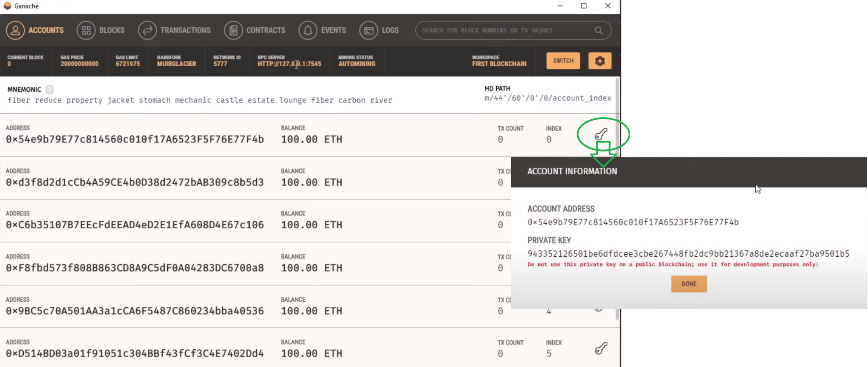Select the first account address 0x54e9b79E

point(135,140)
